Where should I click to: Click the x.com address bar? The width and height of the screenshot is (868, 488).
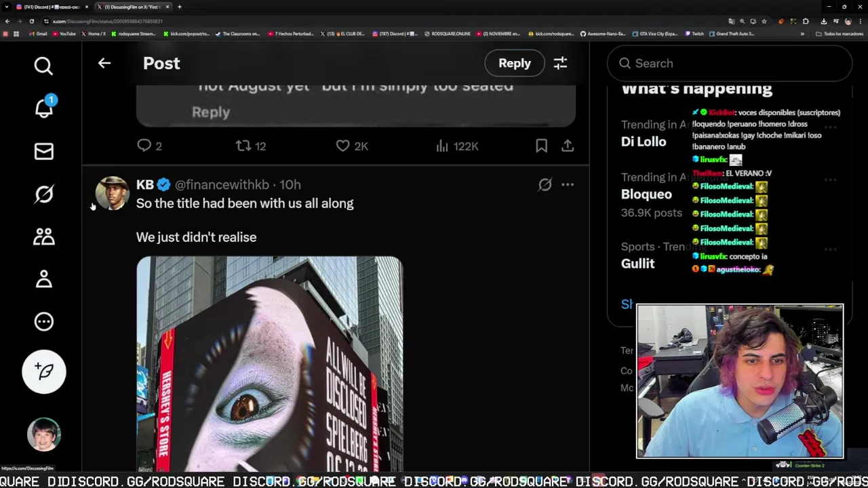[380, 21]
